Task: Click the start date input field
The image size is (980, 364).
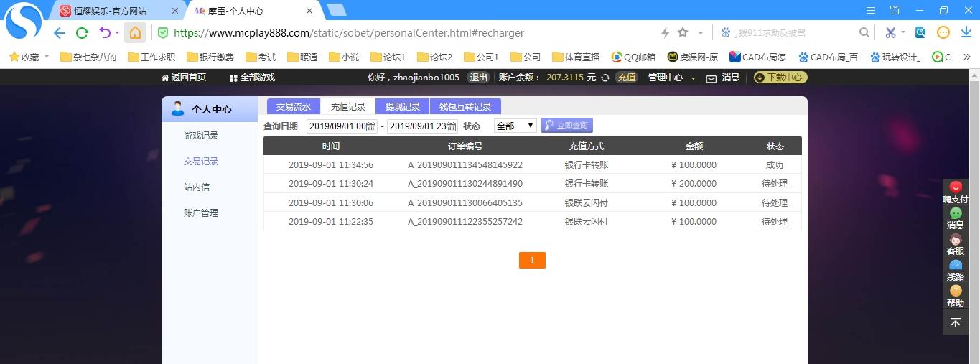Action: tap(336, 126)
